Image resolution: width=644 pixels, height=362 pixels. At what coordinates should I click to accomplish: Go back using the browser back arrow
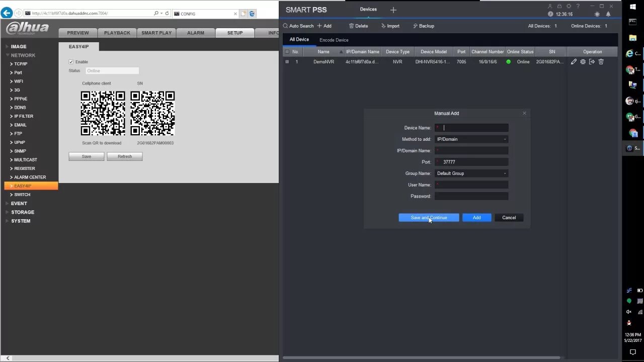(x=7, y=13)
